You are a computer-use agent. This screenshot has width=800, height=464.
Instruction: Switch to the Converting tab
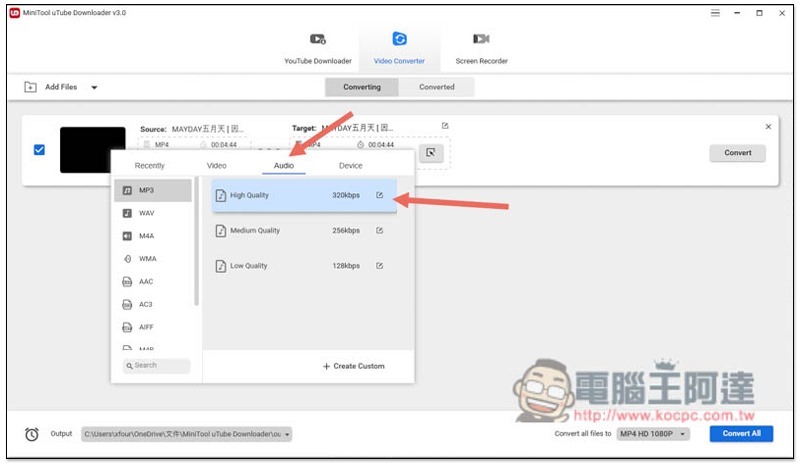[x=362, y=87]
